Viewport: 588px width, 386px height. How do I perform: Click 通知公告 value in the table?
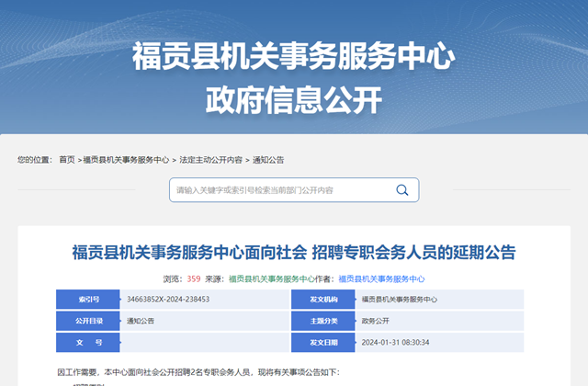click(141, 321)
